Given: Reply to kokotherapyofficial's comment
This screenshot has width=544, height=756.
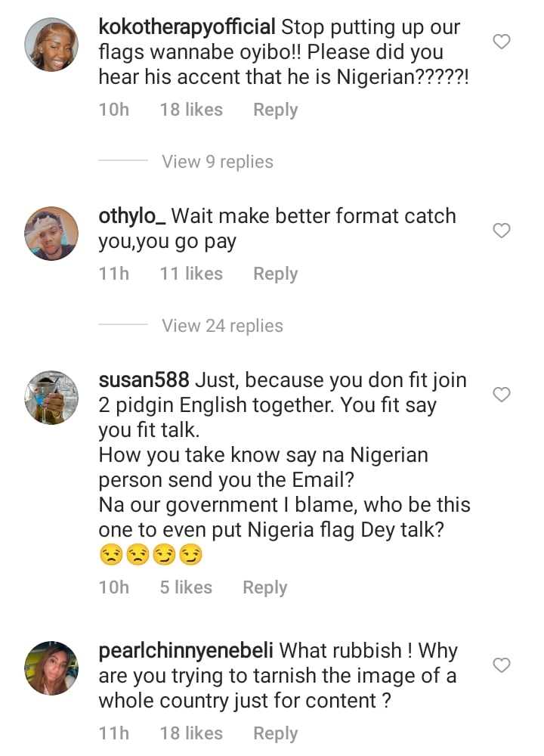Looking at the screenshot, I should (275, 110).
